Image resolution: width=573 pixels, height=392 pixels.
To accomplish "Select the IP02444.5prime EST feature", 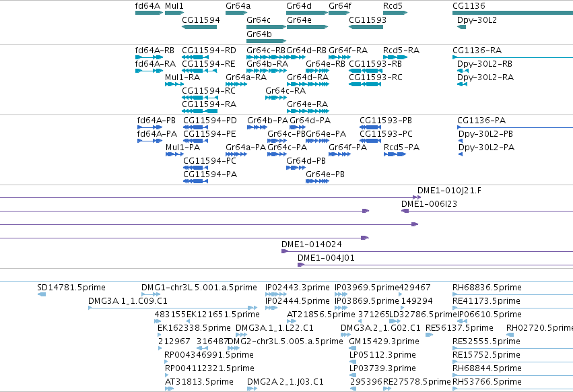I will click(x=271, y=308).
